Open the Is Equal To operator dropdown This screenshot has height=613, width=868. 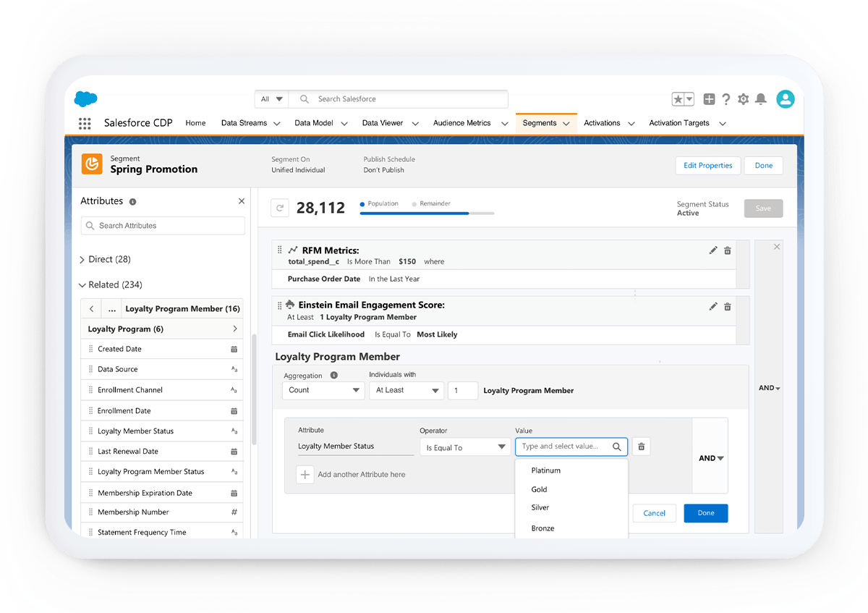[x=464, y=448]
